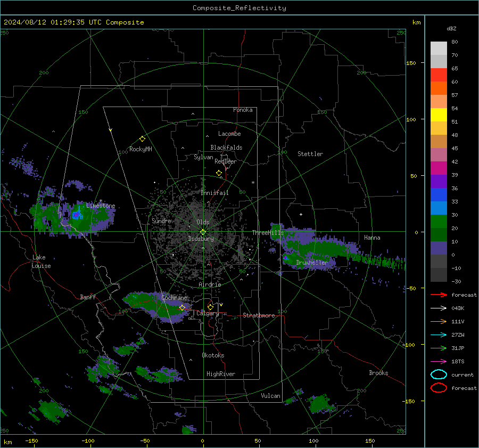The height and width of the screenshot is (448, 479).
Task: Click the purple 10 dBZ color swatch
Action: 439,248
